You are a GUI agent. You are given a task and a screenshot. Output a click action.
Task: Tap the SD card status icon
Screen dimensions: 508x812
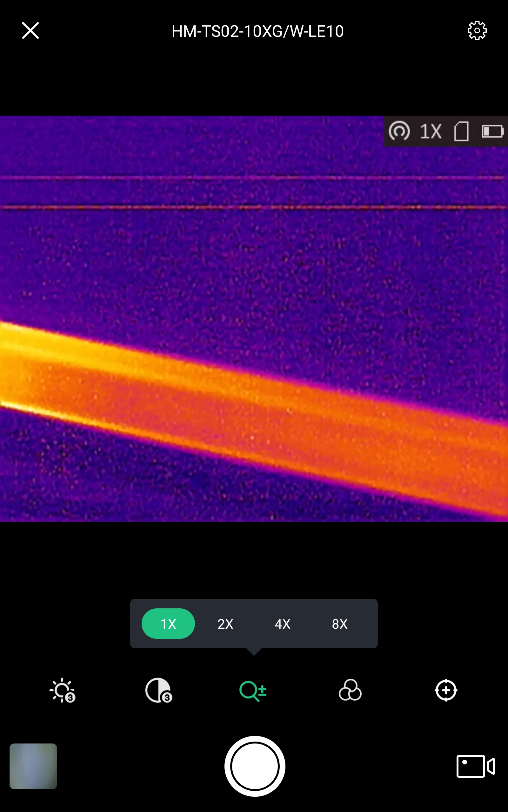point(461,131)
